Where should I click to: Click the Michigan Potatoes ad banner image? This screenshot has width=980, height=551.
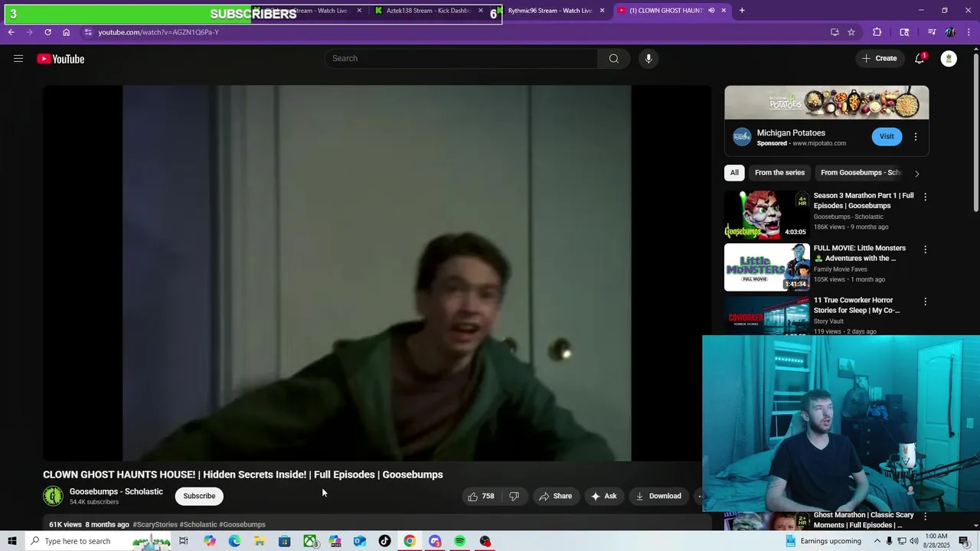pos(827,103)
